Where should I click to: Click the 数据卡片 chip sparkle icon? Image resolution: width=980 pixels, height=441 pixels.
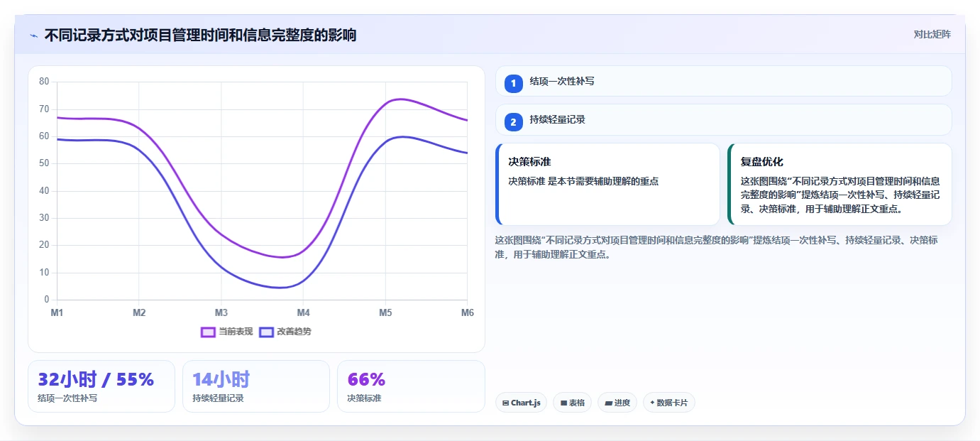tap(652, 403)
